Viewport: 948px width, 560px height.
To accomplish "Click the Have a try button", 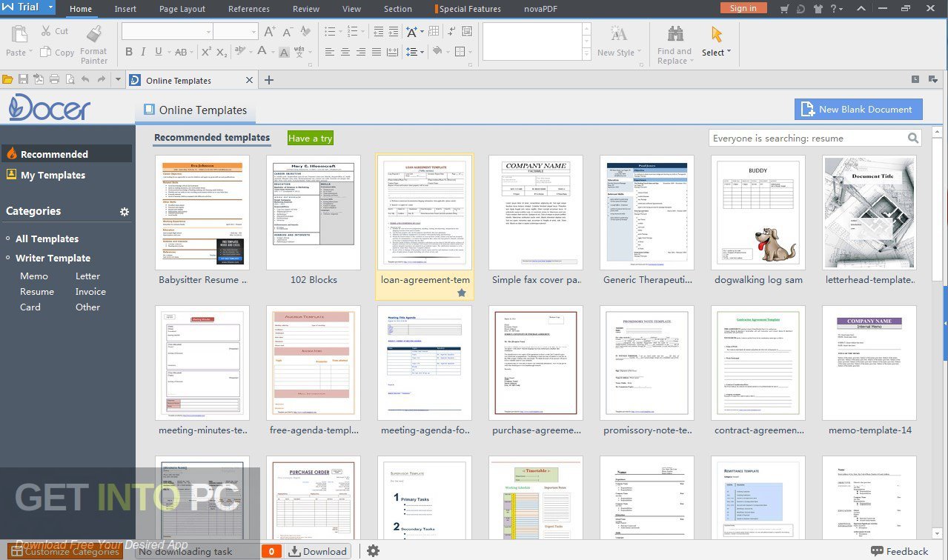I will coord(311,138).
